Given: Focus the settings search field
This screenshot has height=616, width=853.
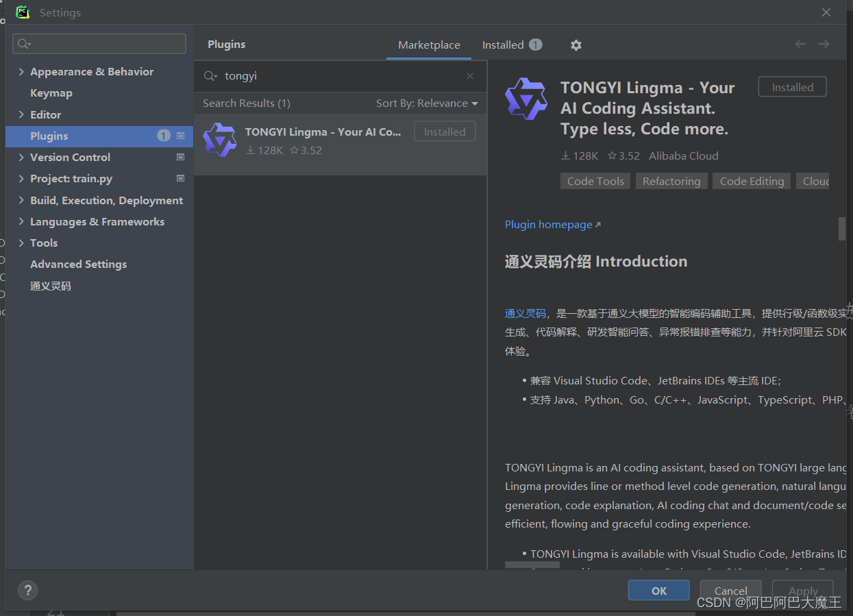Looking at the screenshot, I should [99, 44].
